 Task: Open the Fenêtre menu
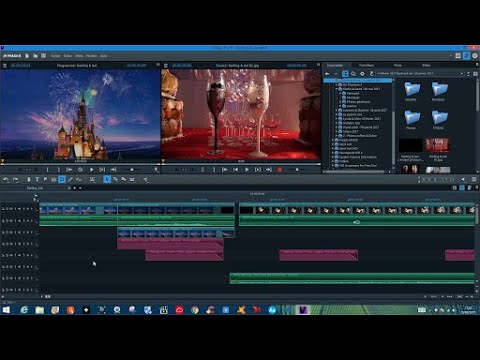(92, 56)
